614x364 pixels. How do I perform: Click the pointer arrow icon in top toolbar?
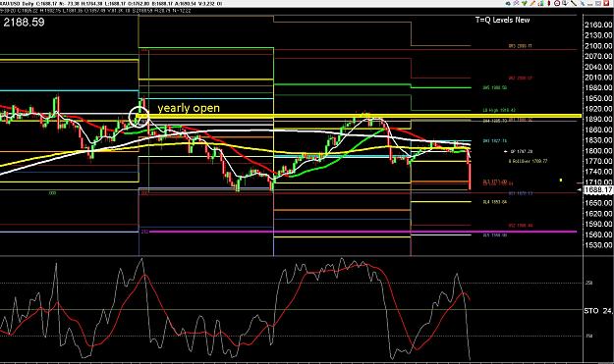[565, 3]
